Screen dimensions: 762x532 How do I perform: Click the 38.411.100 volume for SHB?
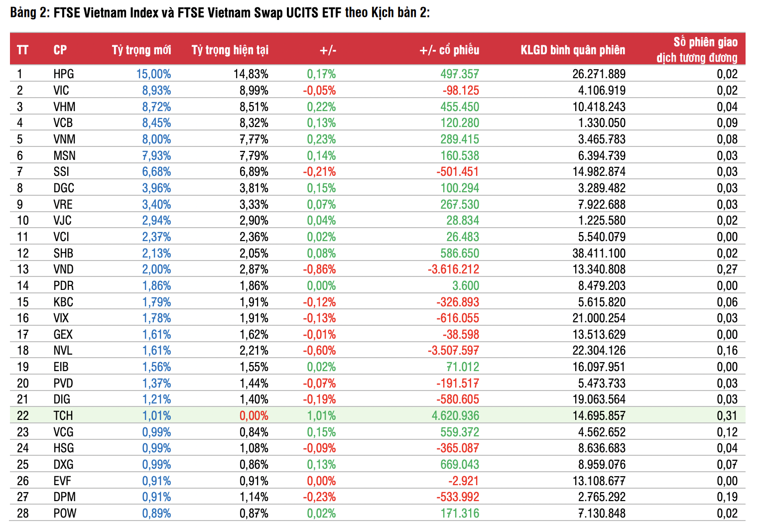pos(599,253)
